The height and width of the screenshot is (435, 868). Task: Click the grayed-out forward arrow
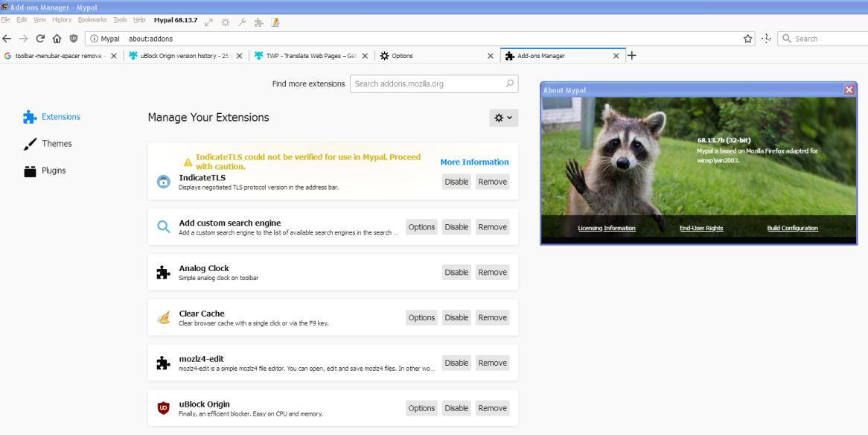click(x=23, y=39)
